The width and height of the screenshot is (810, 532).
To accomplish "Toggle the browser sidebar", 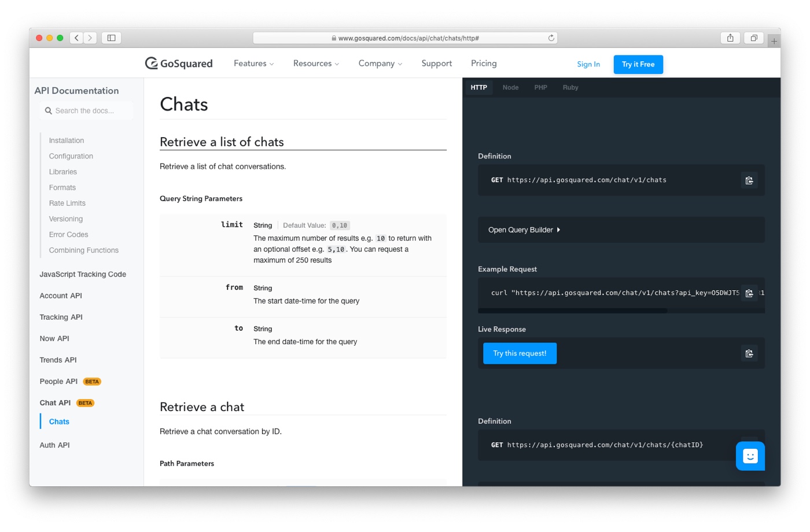I will click(x=111, y=38).
